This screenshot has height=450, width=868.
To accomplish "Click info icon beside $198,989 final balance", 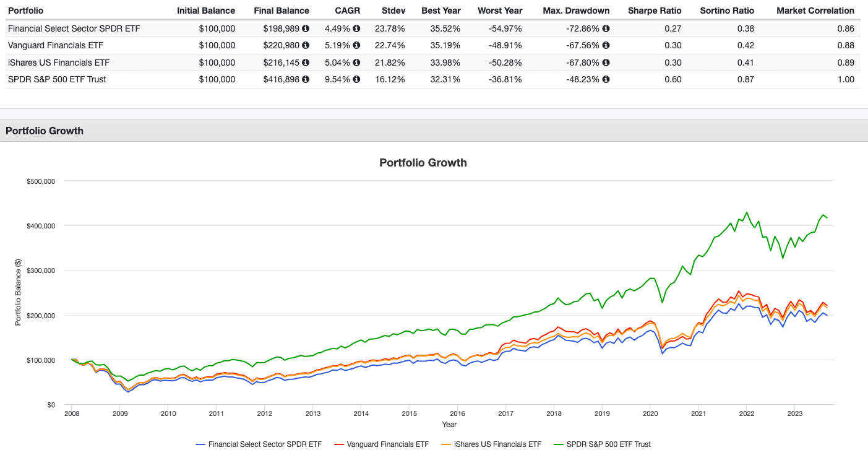I will coord(306,28).
